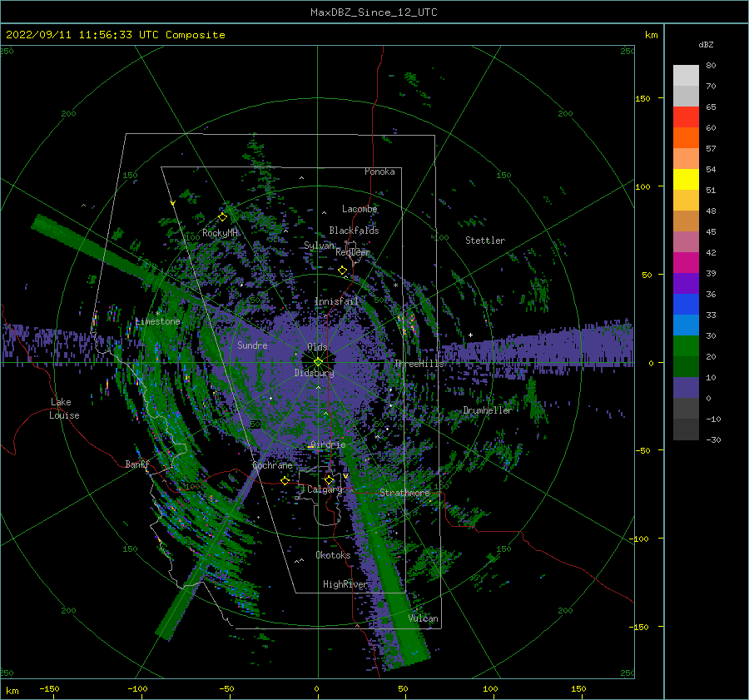
Task: Click the yellow diamond marker above Calgary label
Action: click(x=329, y=479)
